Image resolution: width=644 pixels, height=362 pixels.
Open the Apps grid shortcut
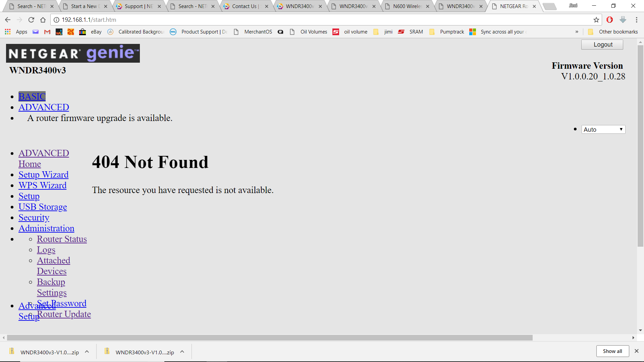click(16, 32)
